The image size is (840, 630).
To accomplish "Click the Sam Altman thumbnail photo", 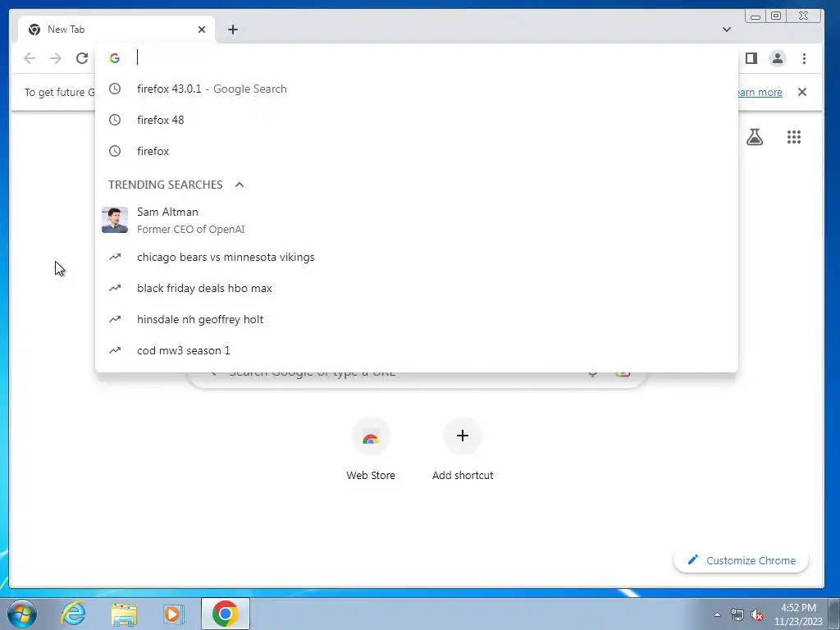I will tap(115, 220).
